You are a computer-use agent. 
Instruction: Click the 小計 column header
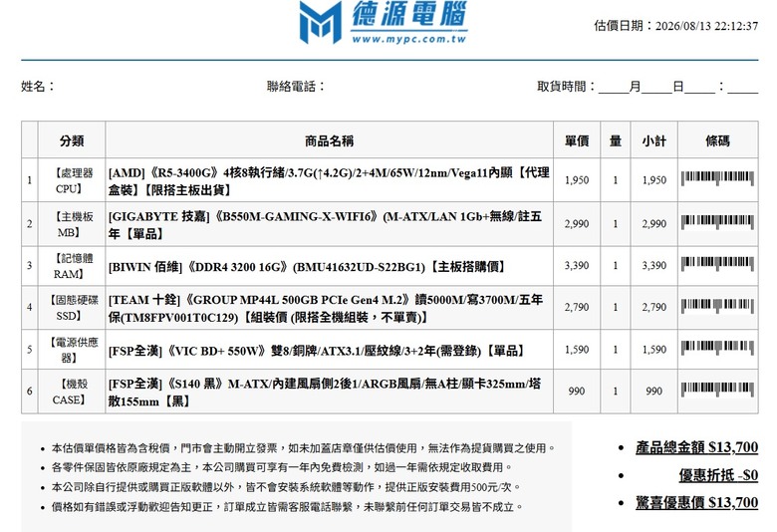tap(654, 140)
